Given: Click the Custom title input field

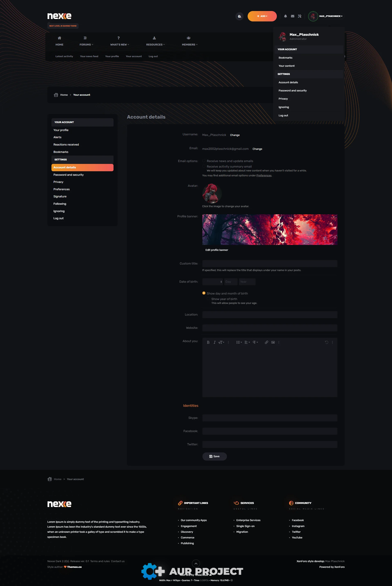Looking at the screenshot, I should click(x=269, y=263).
